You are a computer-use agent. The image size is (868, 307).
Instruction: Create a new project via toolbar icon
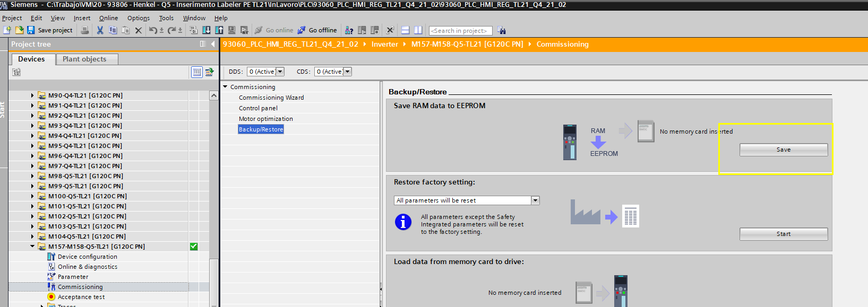click(x=7, y=30)
